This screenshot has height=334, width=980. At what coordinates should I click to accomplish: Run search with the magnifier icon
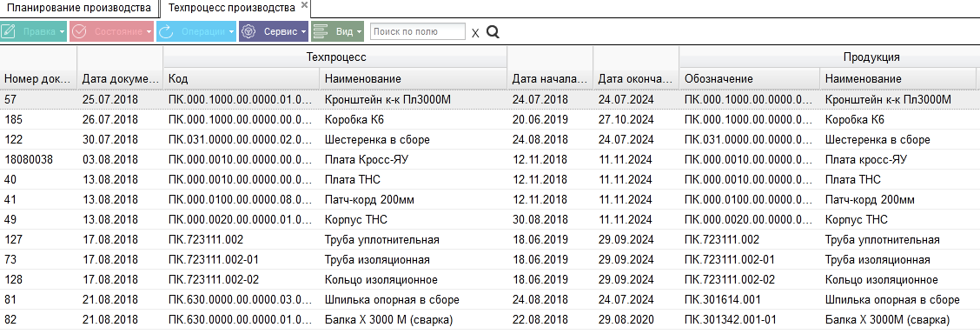[493, 32]
